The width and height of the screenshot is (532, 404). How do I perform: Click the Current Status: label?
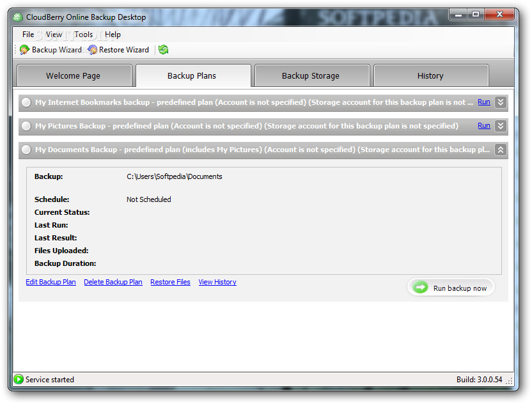(62, 212)
